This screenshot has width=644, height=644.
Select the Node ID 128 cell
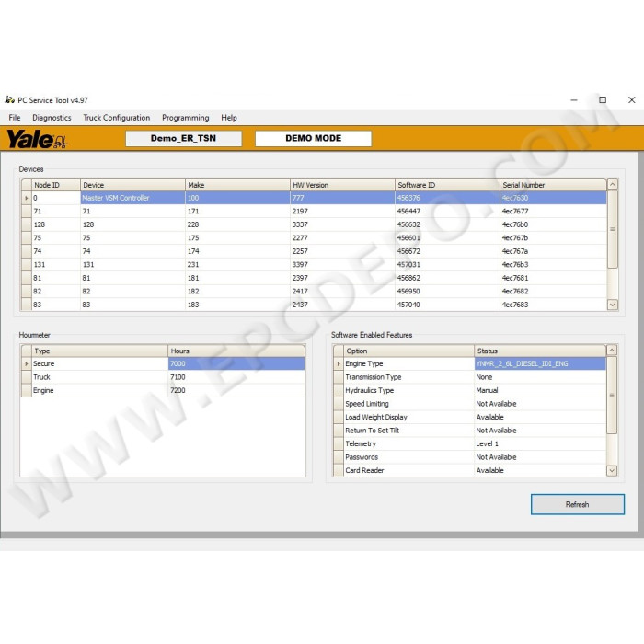56,224
